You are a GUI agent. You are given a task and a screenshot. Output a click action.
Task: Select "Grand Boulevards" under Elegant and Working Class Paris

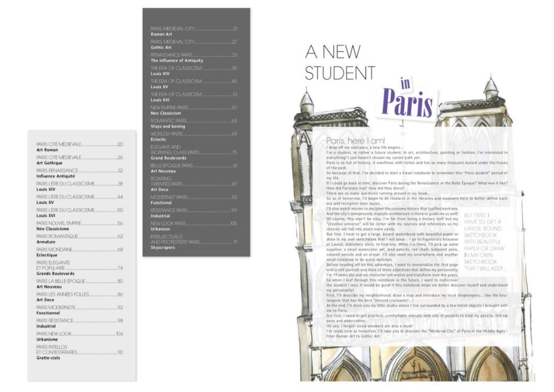pos(168,158)
